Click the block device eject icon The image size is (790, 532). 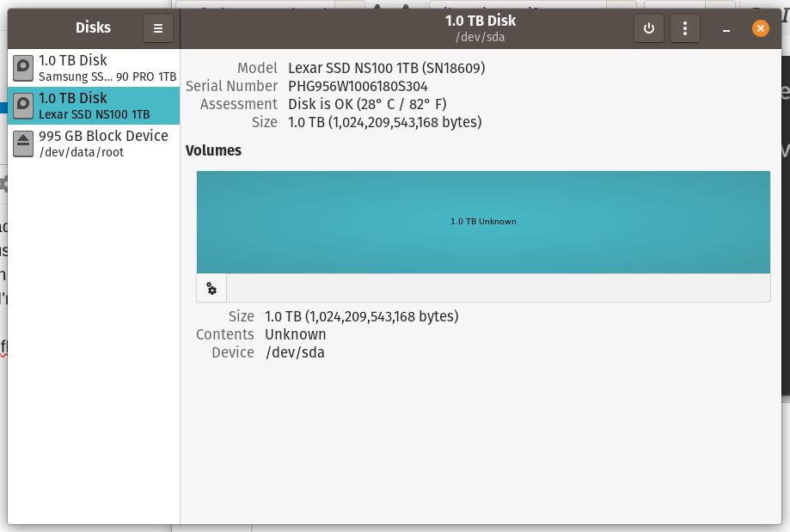[23, 144]
